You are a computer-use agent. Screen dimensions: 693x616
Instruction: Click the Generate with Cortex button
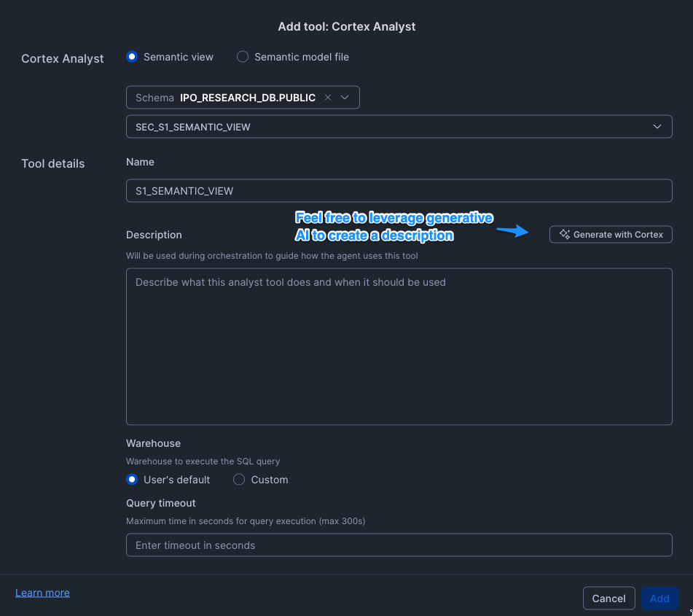pyautogui.click(x=611, y=235)
